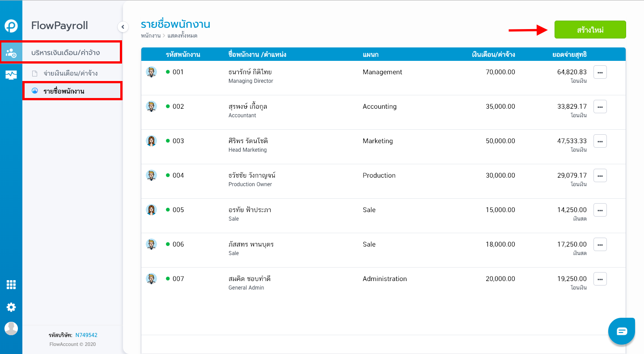
Task: Select employee name ธนารักษ์ กิติไทย
Action: tap(250, 72)
